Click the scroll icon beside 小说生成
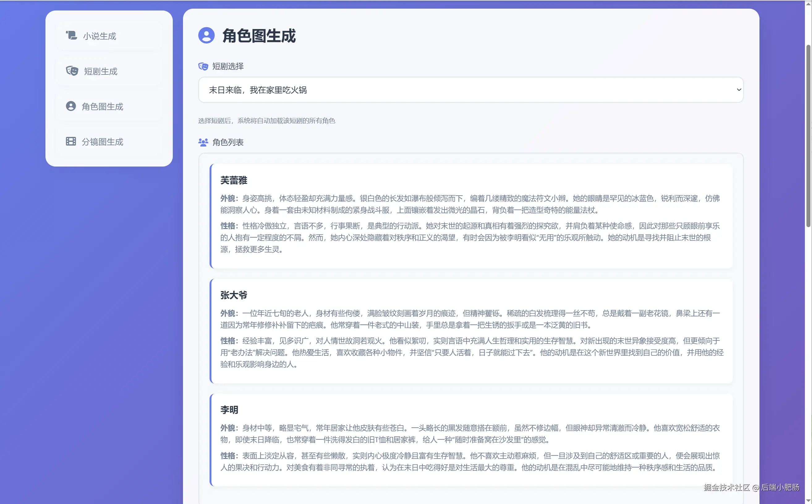The image size is (812, 504). [71, 35]
